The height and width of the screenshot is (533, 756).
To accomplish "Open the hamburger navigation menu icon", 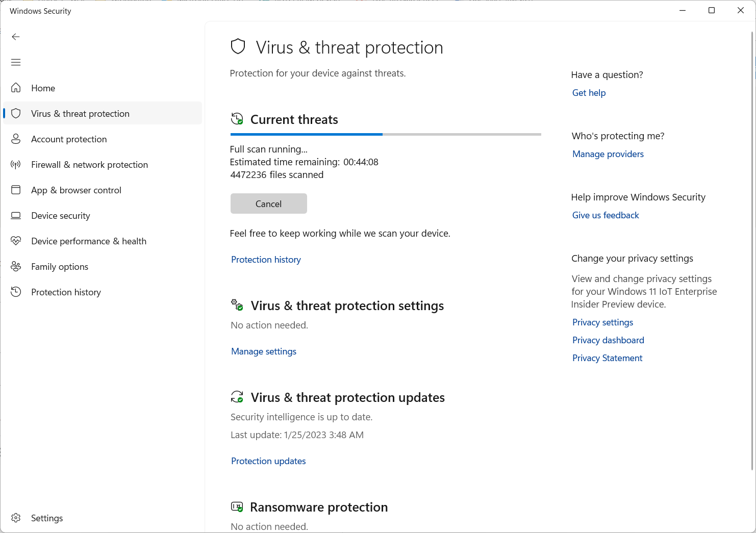I will [x=16, y=62].
